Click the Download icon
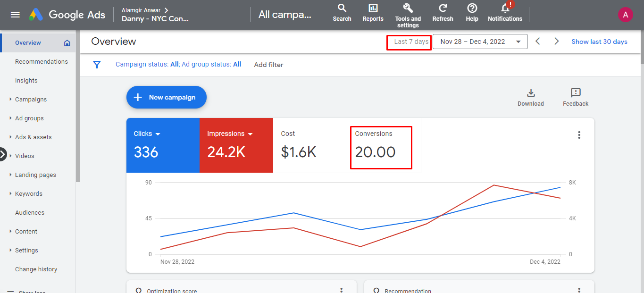644x293 pixels. [x=530, y=93]
